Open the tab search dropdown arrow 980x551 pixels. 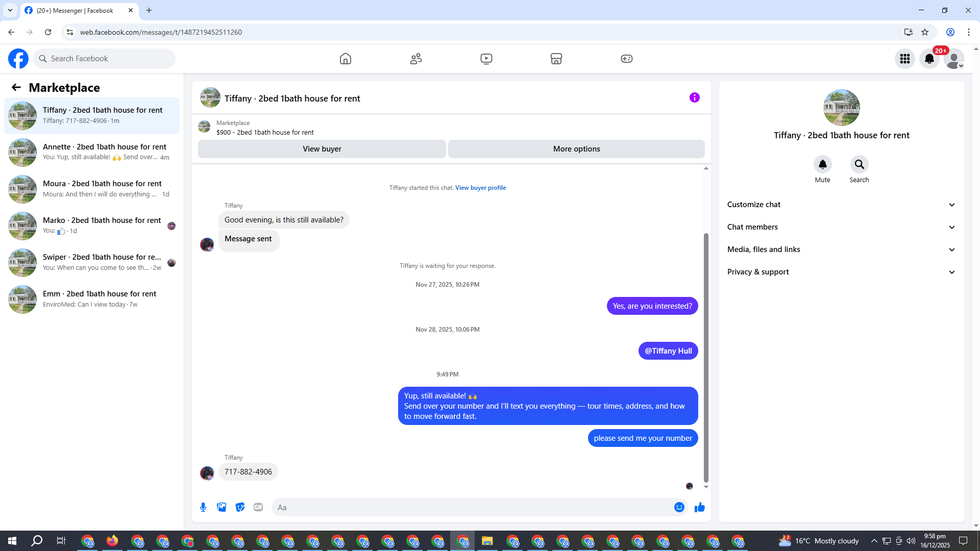(10, 10)
